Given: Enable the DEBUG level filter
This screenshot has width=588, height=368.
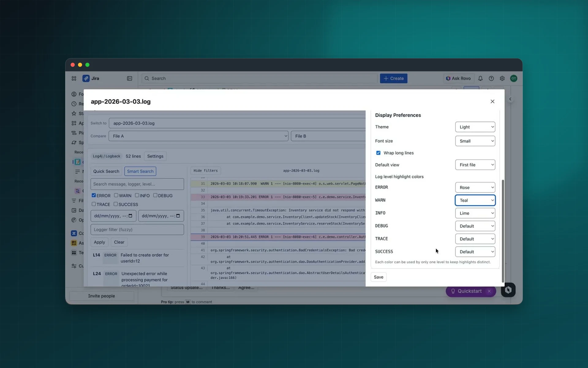Looking at the screenshot, I should pos(155,195).
